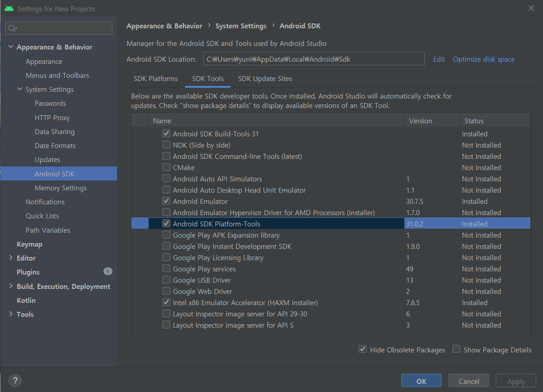Viewport: 543px width, 392px height.
Task: Click the settings search field
Action: pyautogui.click(x=59, y=28)
